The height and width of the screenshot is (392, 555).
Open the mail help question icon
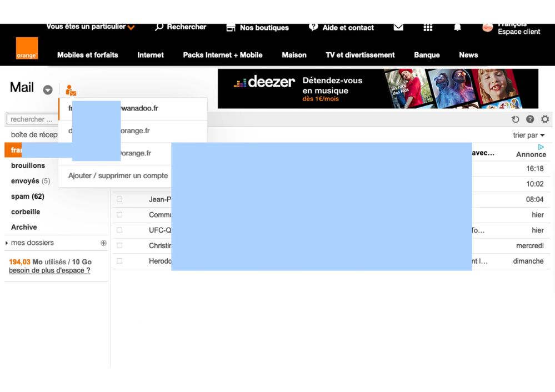[x=530, y=119]
